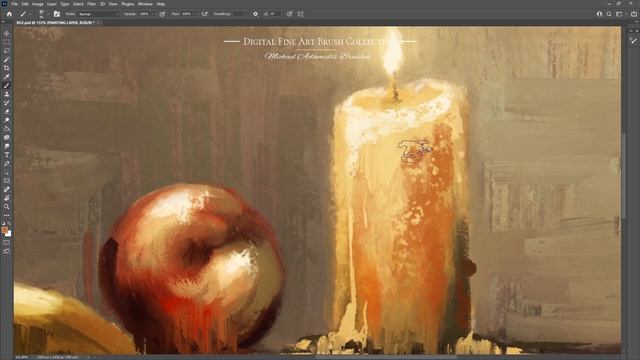Select the Zoom tool
640x360 pixels.
pos(7,207)
